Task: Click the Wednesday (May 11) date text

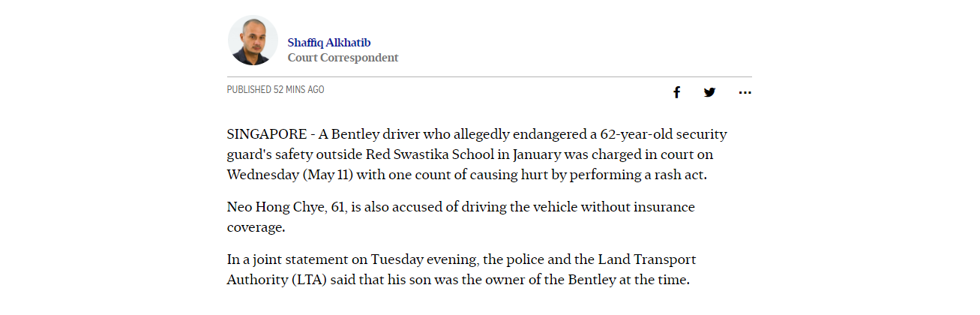Action: (x=289, y=175)
